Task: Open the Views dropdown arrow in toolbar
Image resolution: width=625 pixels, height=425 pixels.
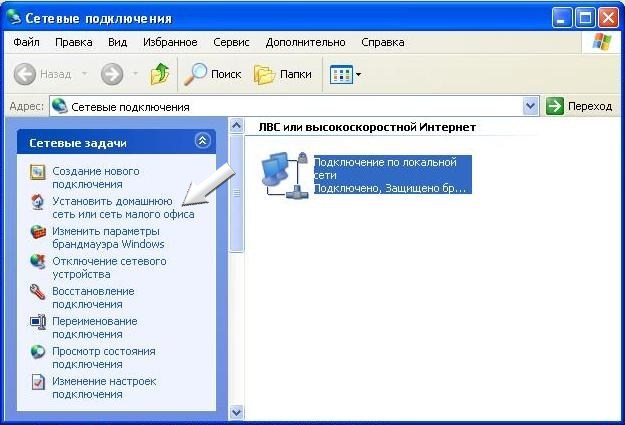Action: (359, 75)
